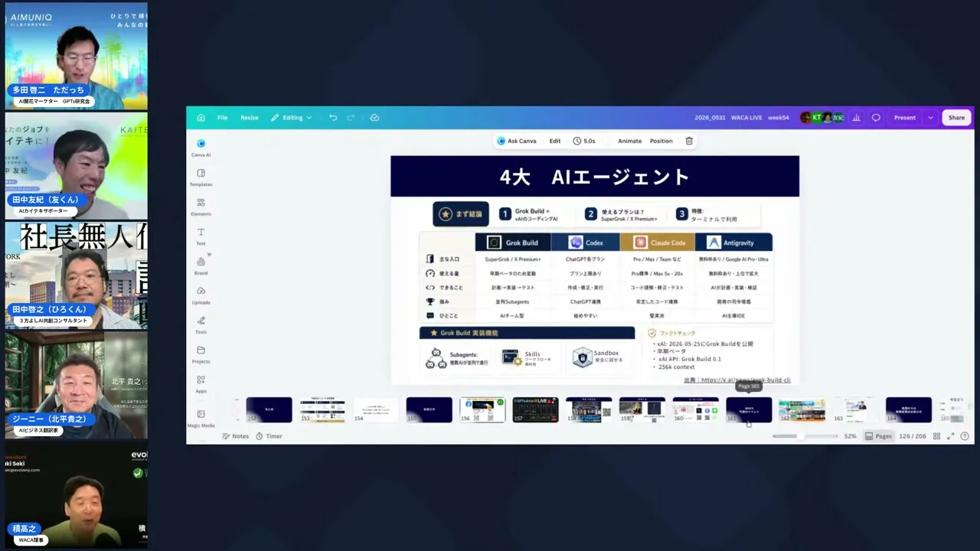Image resolution: width=980 pixels, height=551 pixels.
Task: Toggle the Pages thumbnail strip
Action: click(878, 436)
